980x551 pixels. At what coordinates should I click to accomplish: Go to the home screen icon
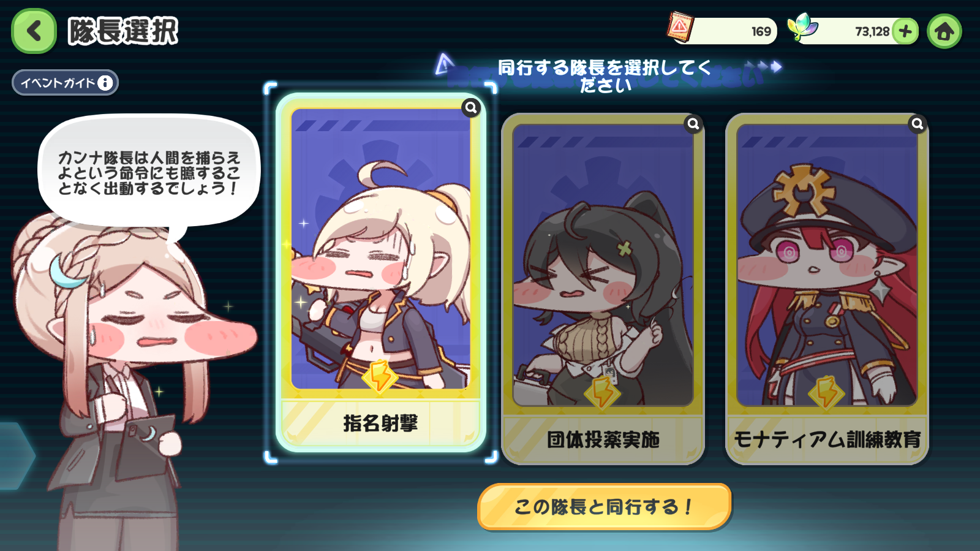(944, 31)
